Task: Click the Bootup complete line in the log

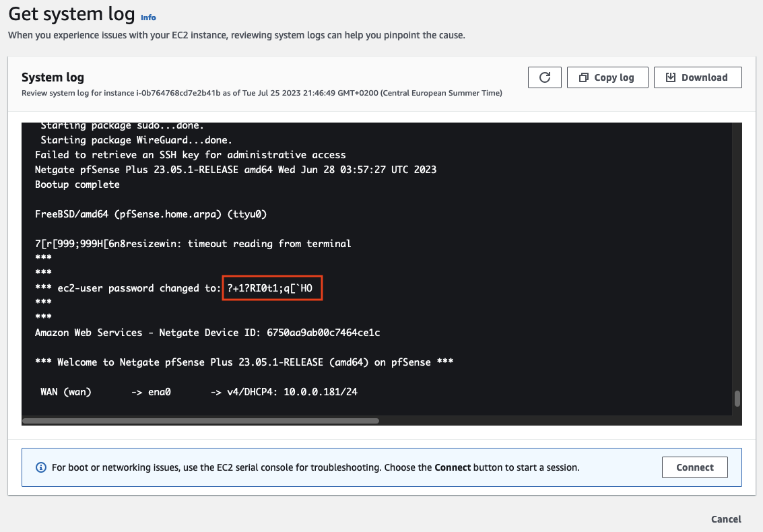Action: [77, 184]
